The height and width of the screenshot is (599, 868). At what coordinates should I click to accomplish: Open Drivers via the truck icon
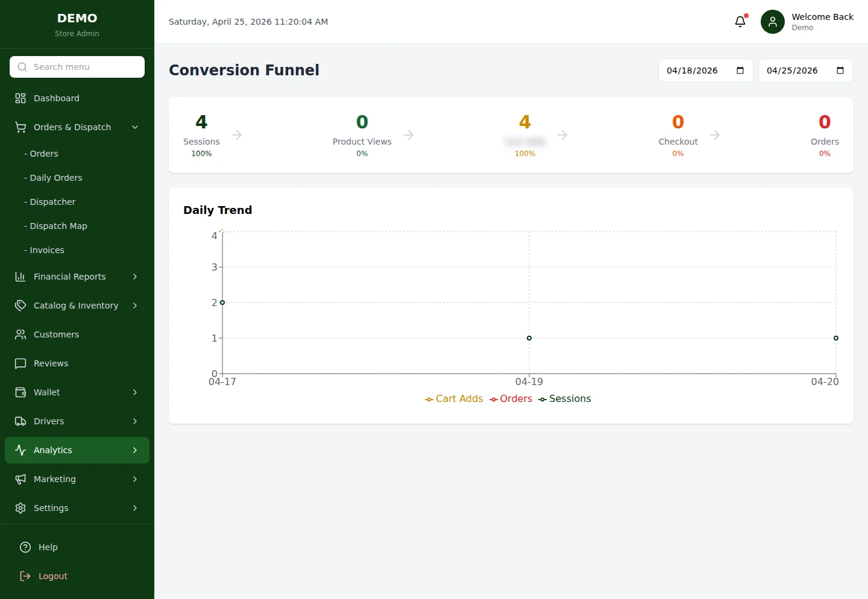click(20, 421)
